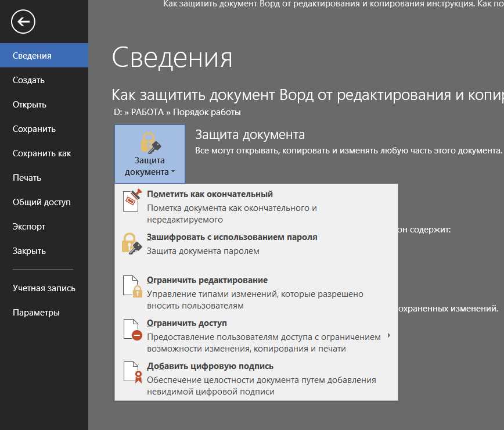The image size is (504, 430).
Task: Click the large Сведения page heading
Action: (x=172, y=58)
